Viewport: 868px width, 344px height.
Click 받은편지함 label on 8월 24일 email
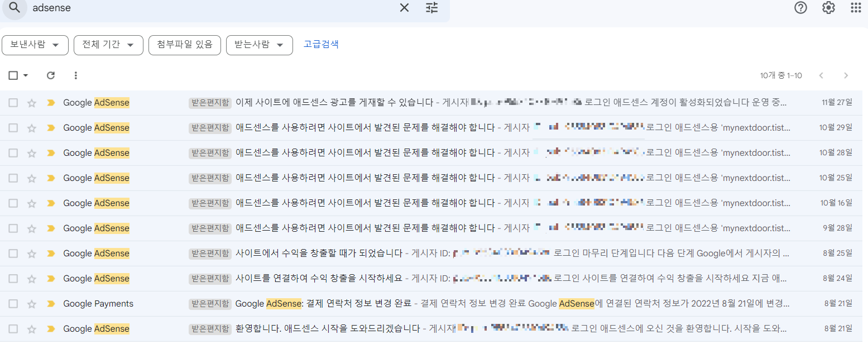(210, 279)
